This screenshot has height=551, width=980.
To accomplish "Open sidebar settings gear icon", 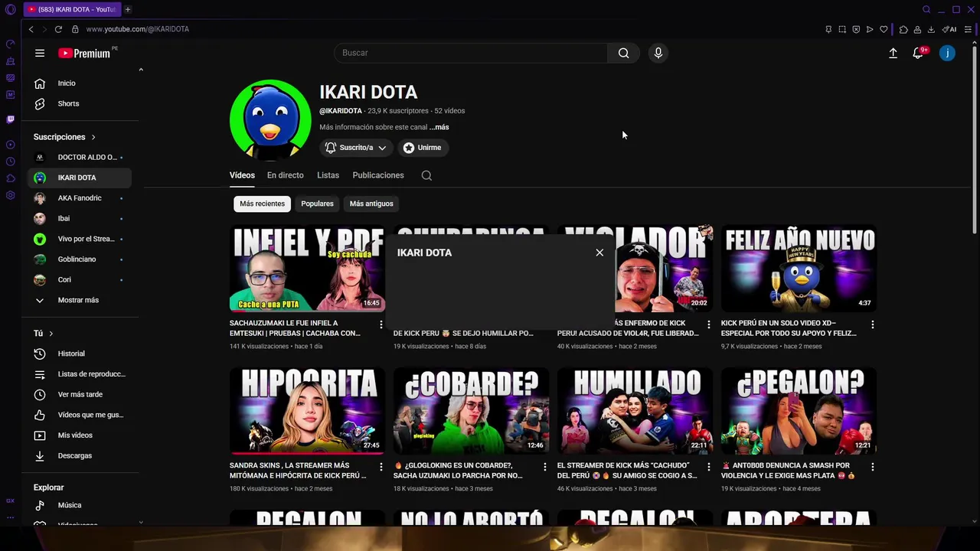I will tap(11, 195).
